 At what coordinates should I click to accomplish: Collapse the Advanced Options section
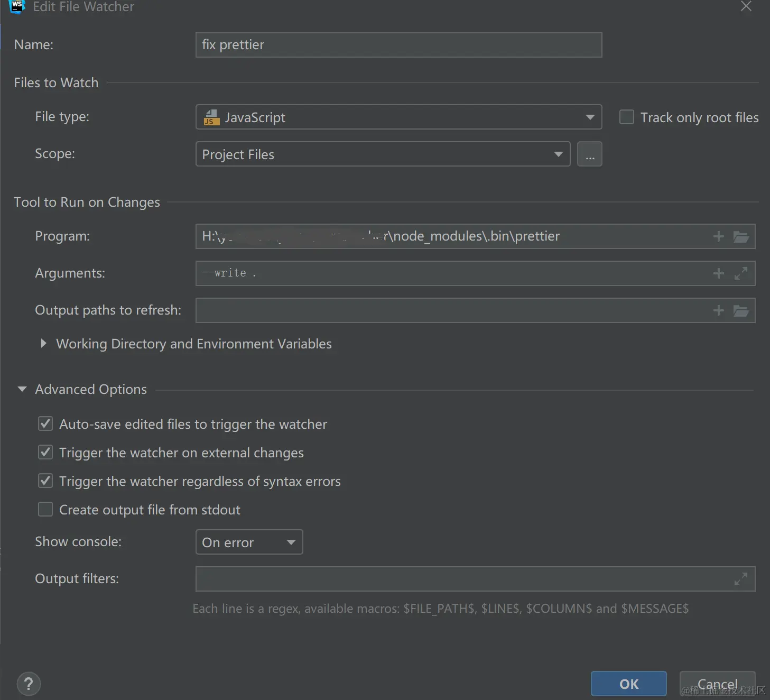tap(22, 389)
